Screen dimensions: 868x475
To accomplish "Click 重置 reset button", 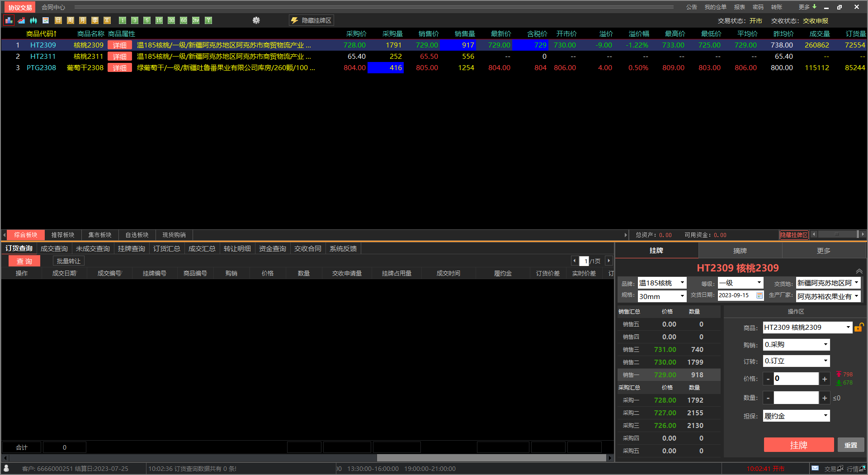I will [x=851, y=445].
